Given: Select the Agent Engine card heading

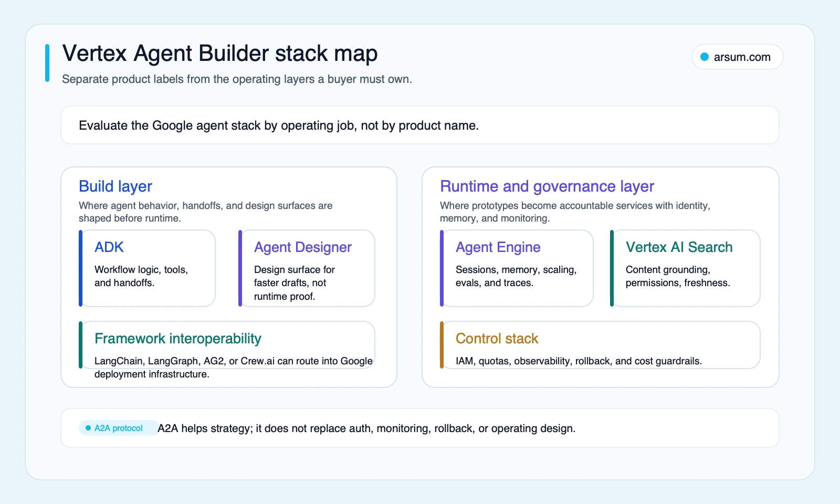Looking at the screenshot, I should pos(498,247).
